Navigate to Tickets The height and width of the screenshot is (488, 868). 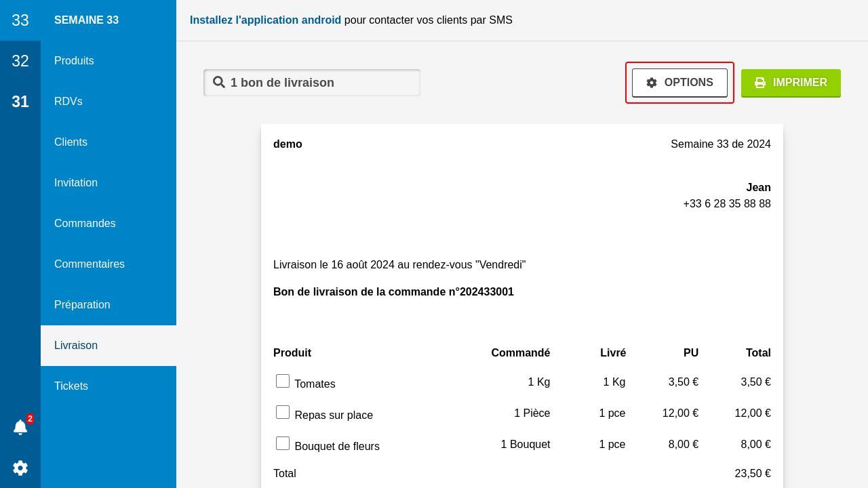(x=71, y=386)
